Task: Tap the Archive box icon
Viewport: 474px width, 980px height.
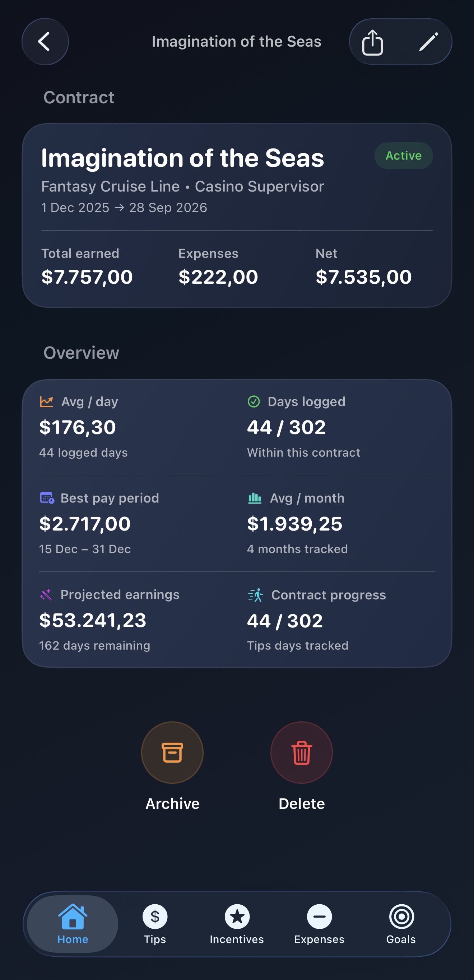Action: 172,753
